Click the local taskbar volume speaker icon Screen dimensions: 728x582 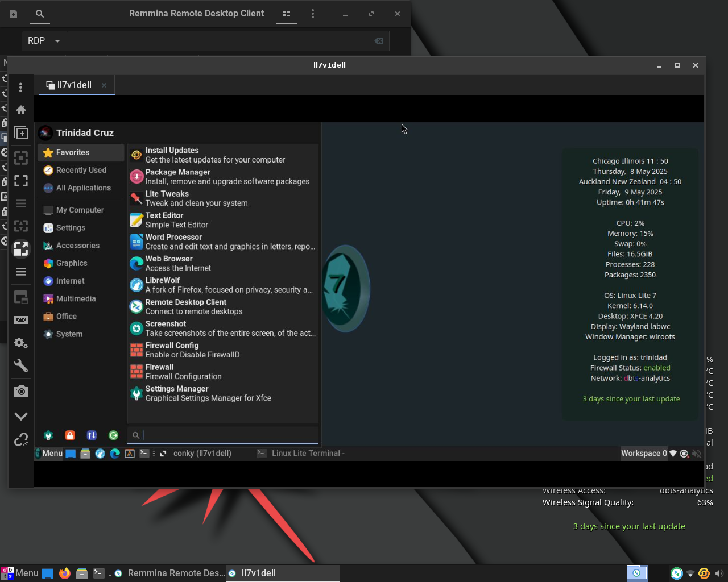(719, 573)
